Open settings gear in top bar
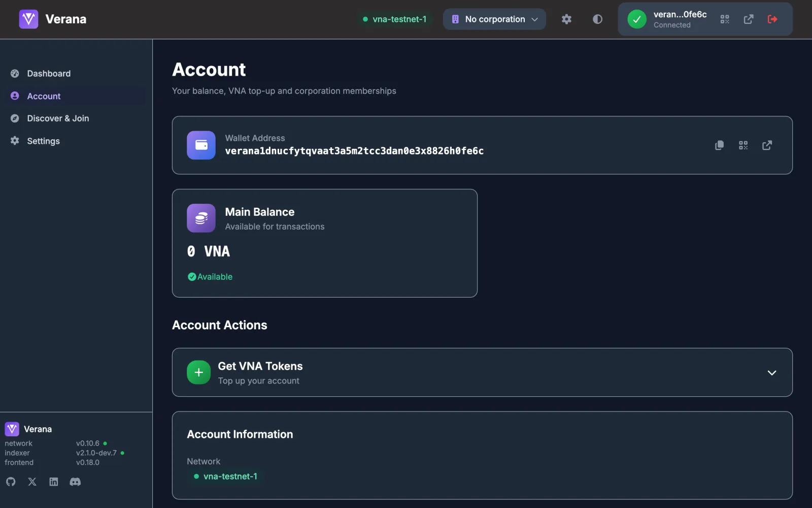812x508 pixels. click(x=566, y=19)
